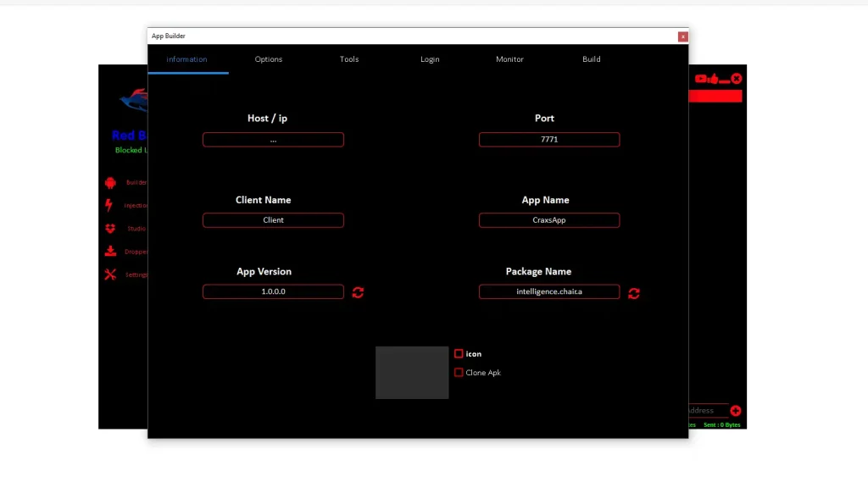Open the Tools tab

pos(349,59)
